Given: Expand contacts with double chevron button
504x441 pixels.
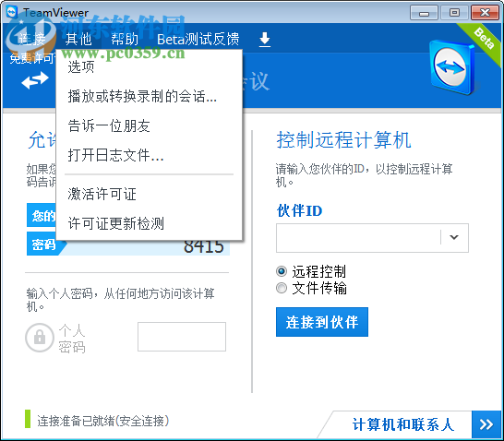Looking at the screenshot, I should tap(486, 424).
